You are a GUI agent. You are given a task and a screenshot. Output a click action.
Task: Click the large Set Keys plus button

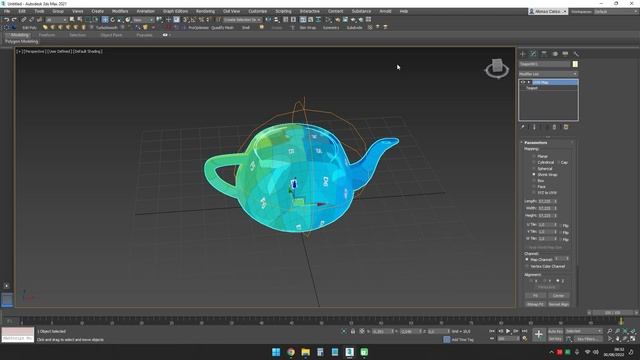[539, 335]
